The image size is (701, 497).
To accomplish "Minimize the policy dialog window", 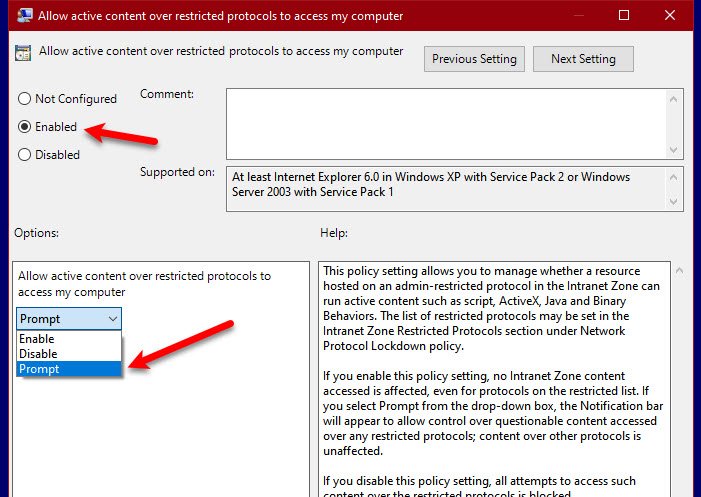I will [x=579, y=15].
